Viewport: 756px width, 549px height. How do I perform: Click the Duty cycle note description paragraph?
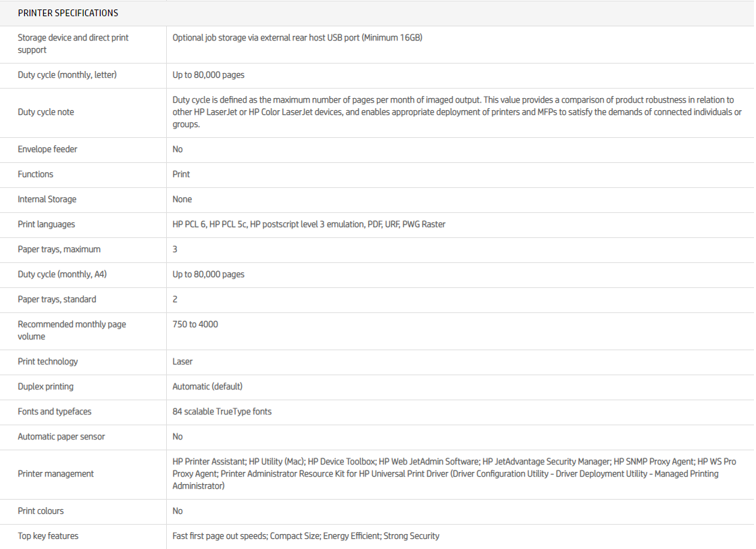pyautogui.click(x=457, y=112)
